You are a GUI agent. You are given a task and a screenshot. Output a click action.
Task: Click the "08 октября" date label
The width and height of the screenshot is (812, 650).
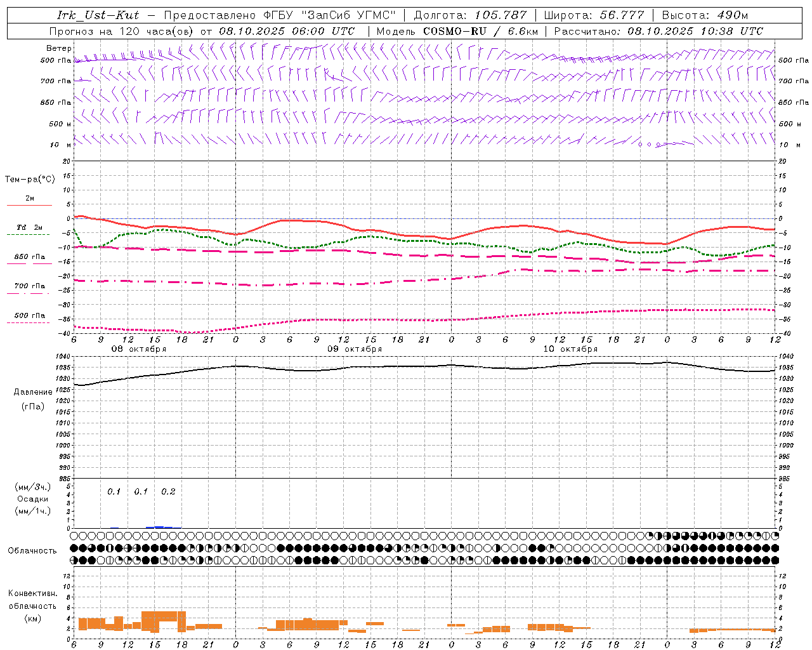(x=139, y=349)
